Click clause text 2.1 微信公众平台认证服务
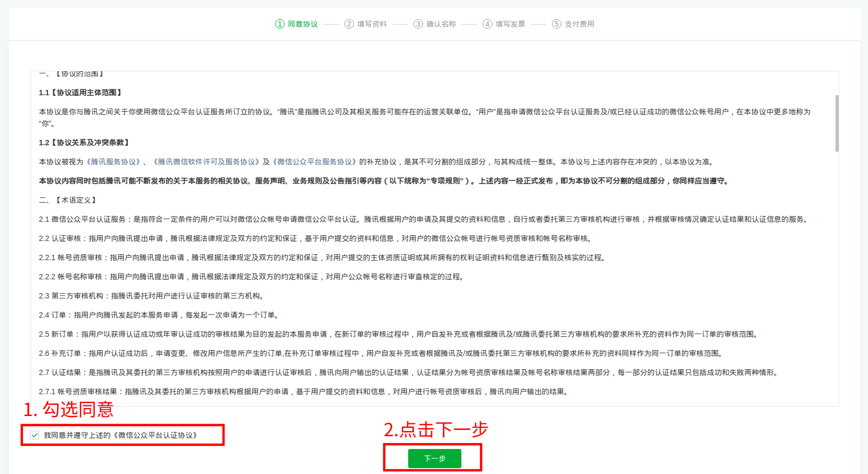 [425, 219]
